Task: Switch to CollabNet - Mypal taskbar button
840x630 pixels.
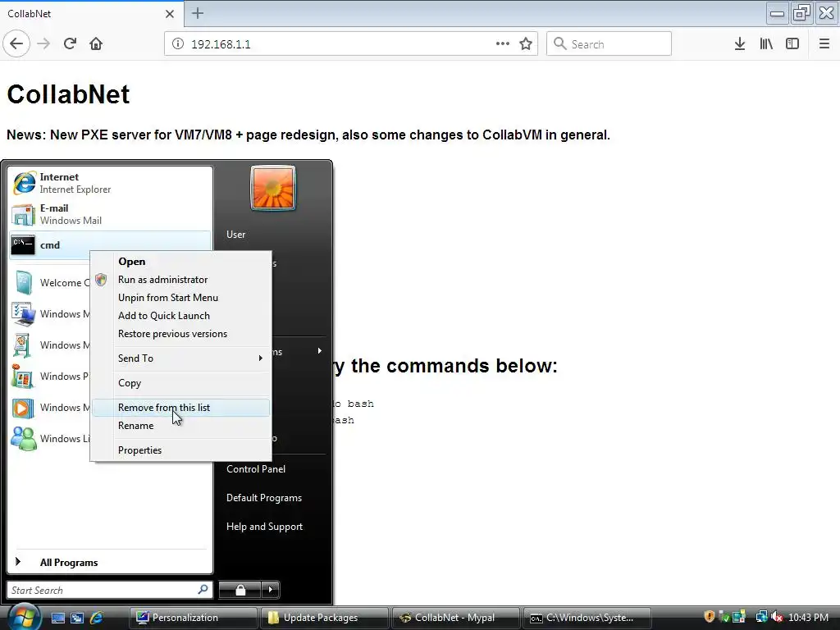Action: (x=455, y=618)
